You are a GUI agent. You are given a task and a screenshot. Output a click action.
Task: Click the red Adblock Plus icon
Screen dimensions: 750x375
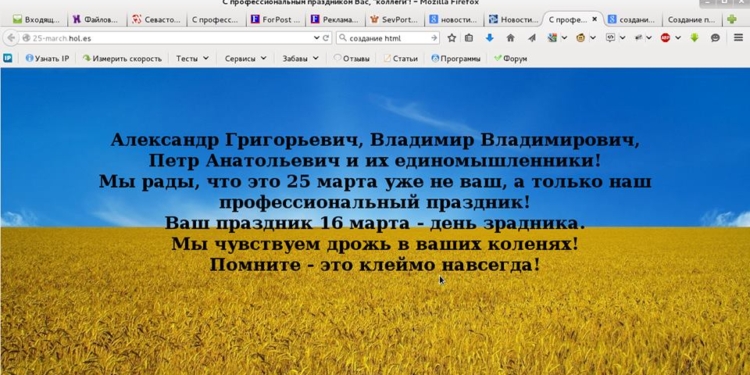665,38
